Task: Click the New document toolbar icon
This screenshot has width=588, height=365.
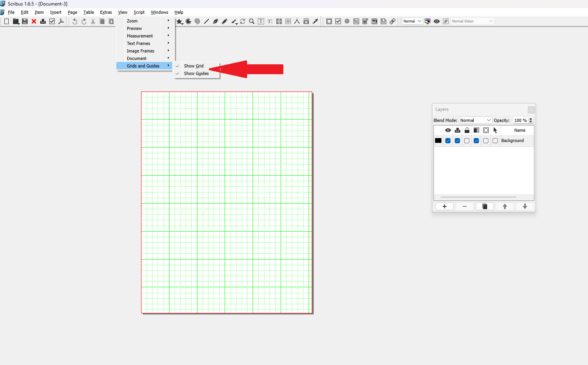Action: click(x=7, y=21)
